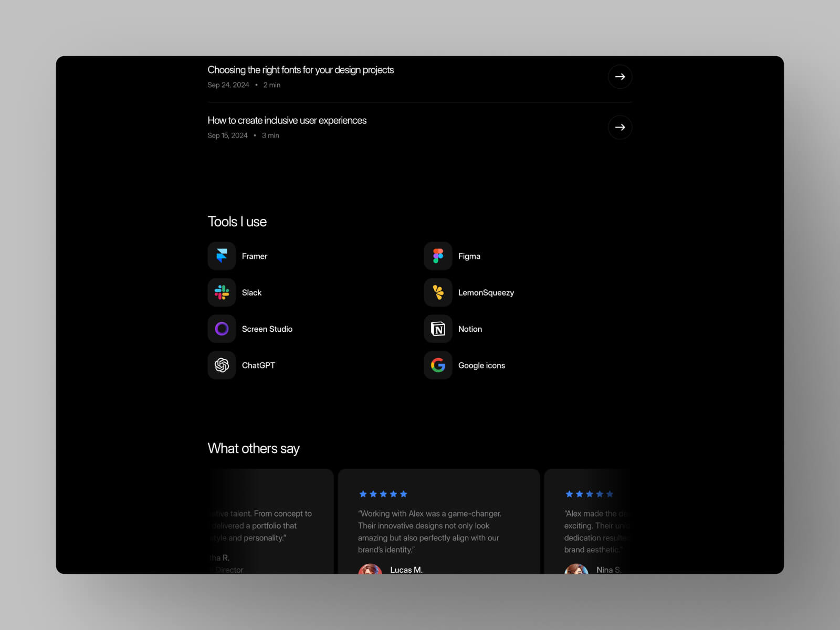Click the five-star rating on Lucas M. review
The image size is (840, 630).
click(x=383, y=494)
